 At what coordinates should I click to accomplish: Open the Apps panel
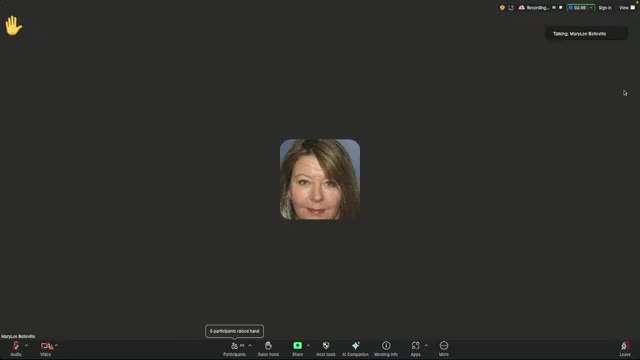tap(416, 349)
